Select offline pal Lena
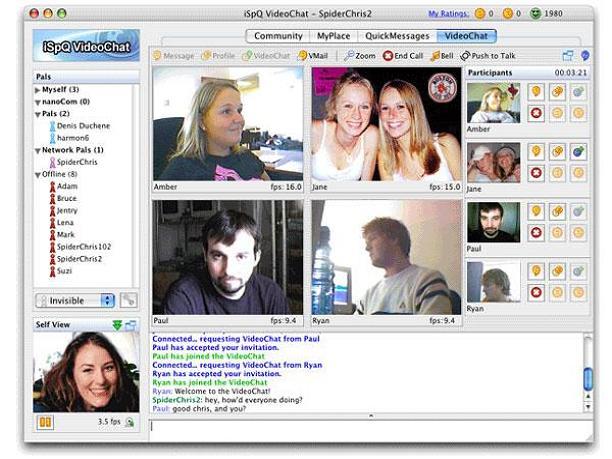Viewport: 612px width, 459px height. [62, 222]
